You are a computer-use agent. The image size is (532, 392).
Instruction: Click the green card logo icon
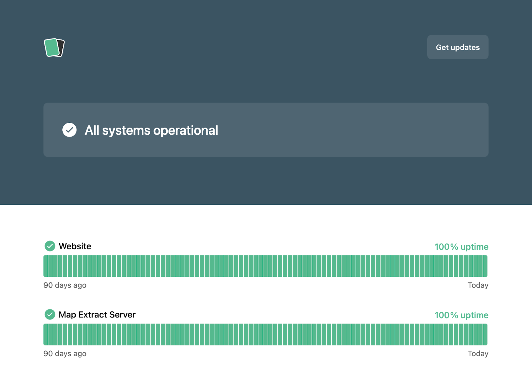(54, 47)
